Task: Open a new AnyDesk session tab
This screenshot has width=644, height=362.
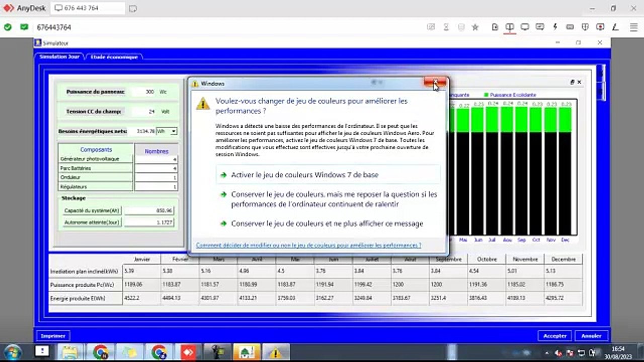Action: tap(133, 9)
